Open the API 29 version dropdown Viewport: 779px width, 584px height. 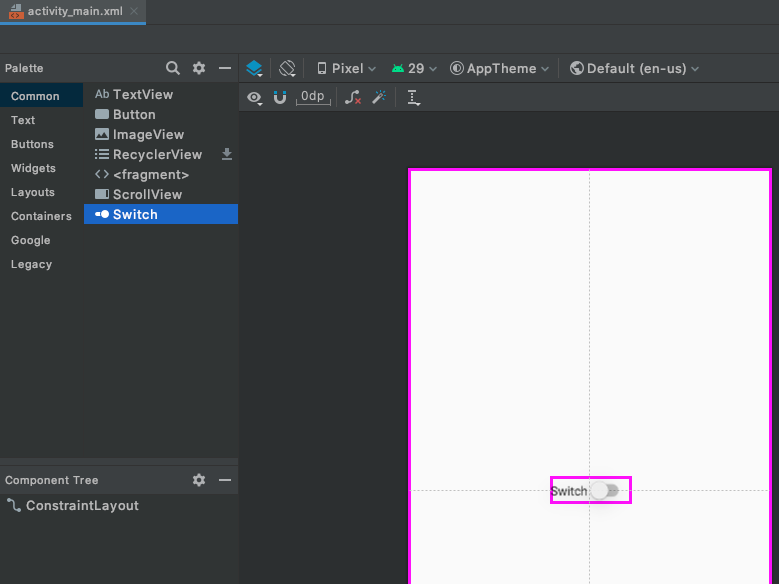pyautogui.click(x=414, y=69)
